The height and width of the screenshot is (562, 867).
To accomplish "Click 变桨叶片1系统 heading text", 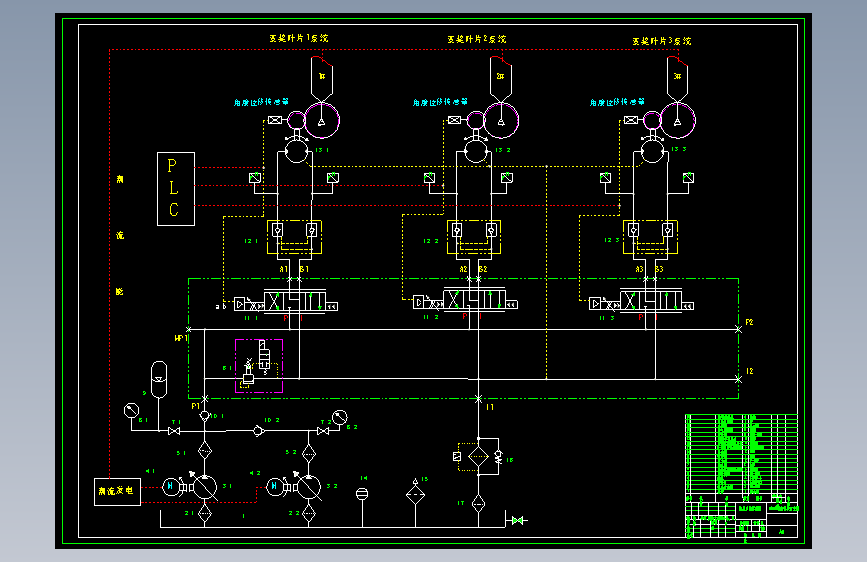I will [299, 38].
